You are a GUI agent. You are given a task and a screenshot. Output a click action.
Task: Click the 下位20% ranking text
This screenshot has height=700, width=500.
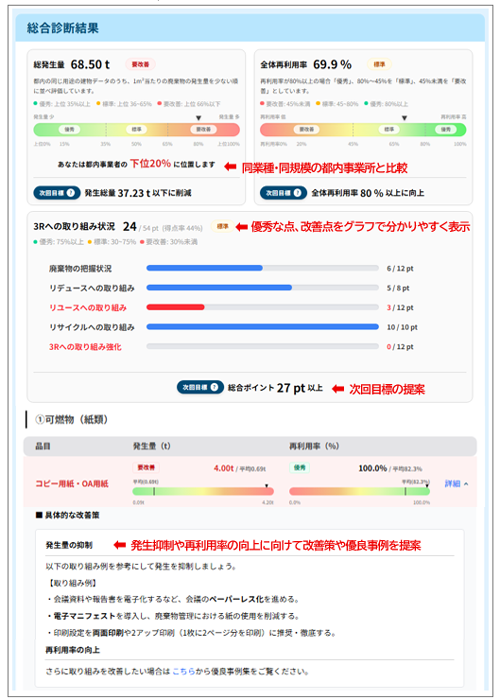(150, 164)
